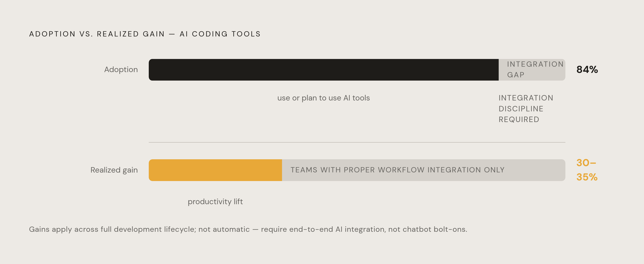The height and width of the screenshot is (264, 644).
Task: Click the footnote about gains across lifecycle
Action: coord(248,229)
